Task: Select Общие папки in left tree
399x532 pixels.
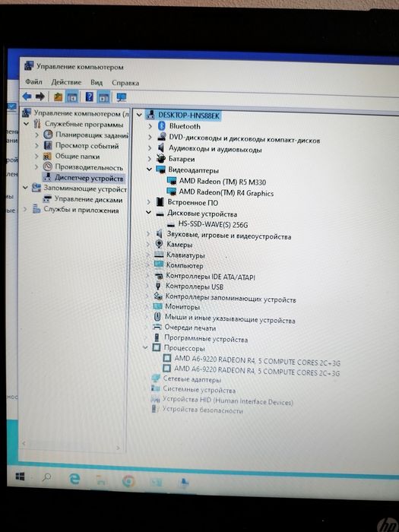Action: pyautogui.click(x=78, y=157)
